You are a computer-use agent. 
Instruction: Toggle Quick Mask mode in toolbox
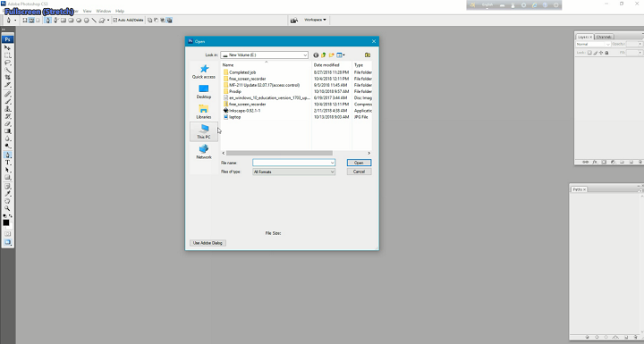[7, 233]
